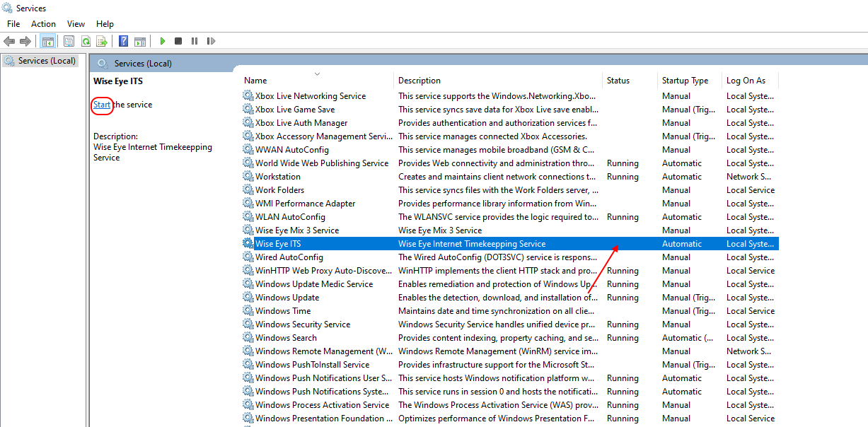This screenshot has width=868, height=427.
Task: Click the green Start Service toolbar button
Action: (x=163, y=42)
